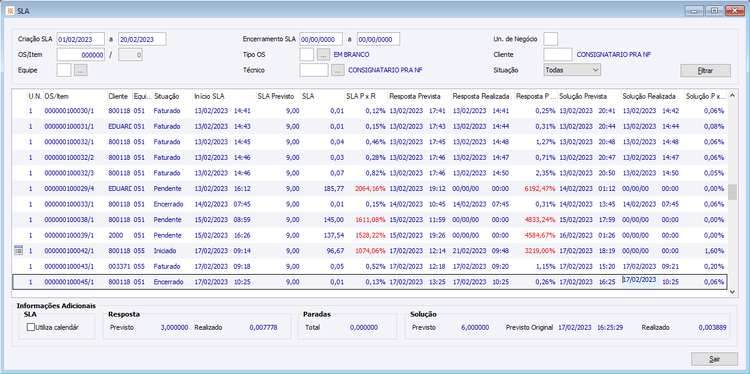The image size is (750, 374).
Task: Click the SLA application icon in title bar
Action: 11,10
